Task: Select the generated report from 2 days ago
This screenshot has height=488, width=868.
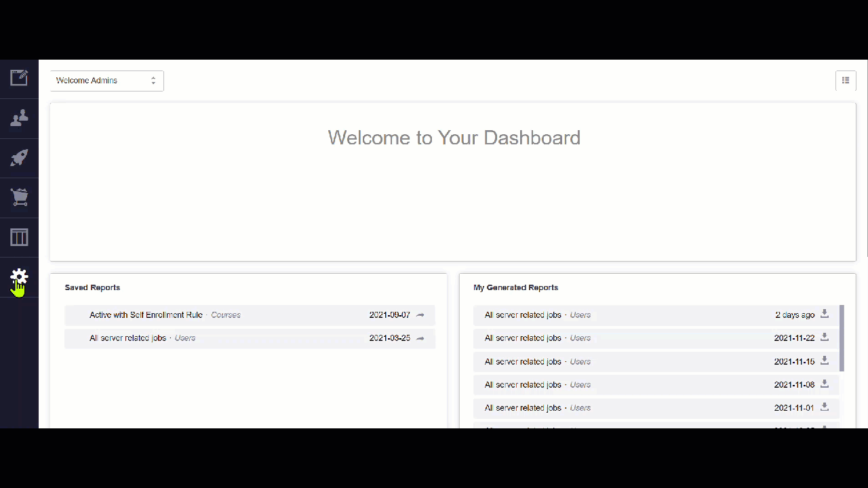Action: tap(656, 315)
